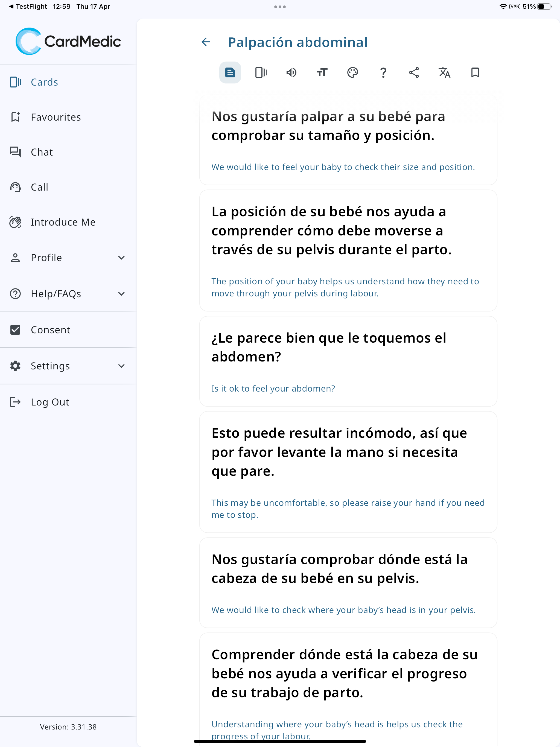This screenshot has height=747, width=560.
Task: Tap the speaker read-aloud icon
Action: (291, 73)
